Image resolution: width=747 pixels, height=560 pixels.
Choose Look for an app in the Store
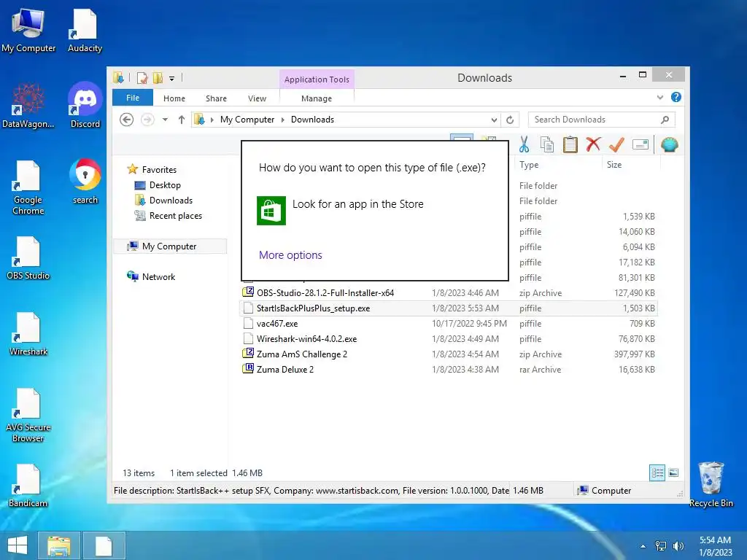tap(340, 210)
